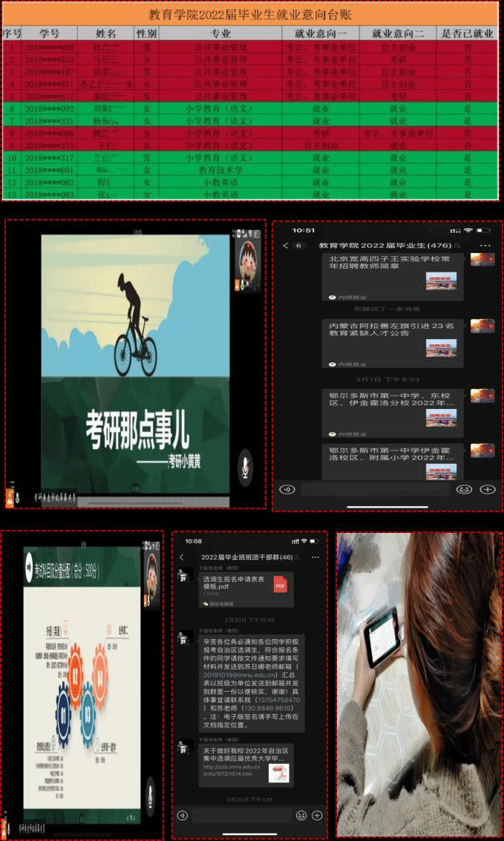Tap the plus attachment icon in the 教育学院 chat
The image size is (504, 841).
click(487, 489)
